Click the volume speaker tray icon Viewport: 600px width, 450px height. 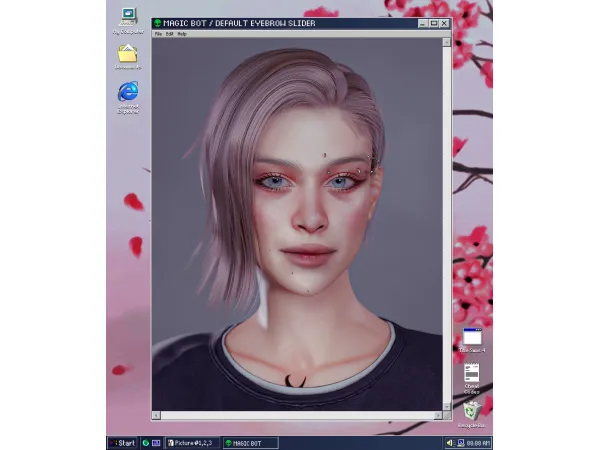click(450, 443)
